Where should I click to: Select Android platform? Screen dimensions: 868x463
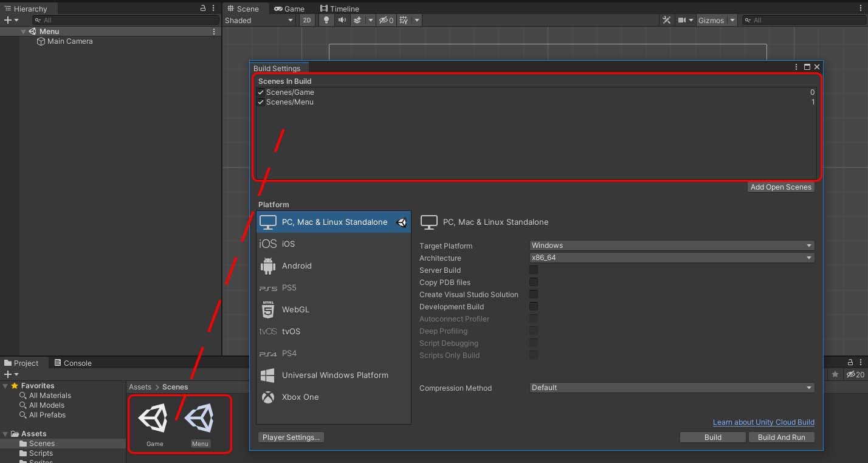(334, 266)
